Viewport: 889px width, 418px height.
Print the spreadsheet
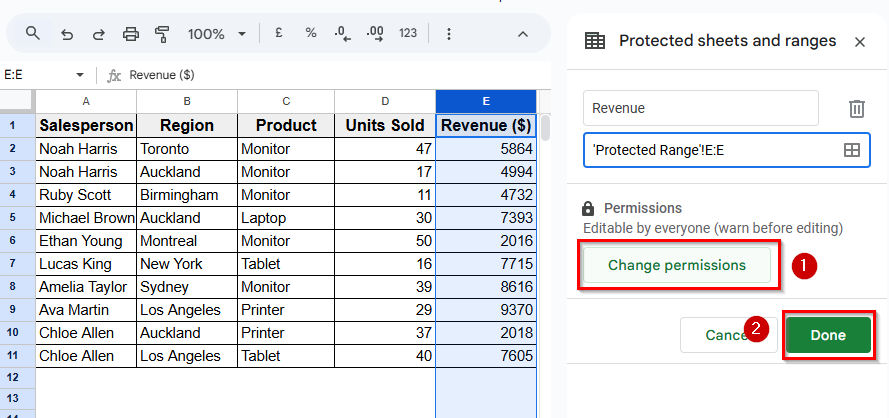130,34
